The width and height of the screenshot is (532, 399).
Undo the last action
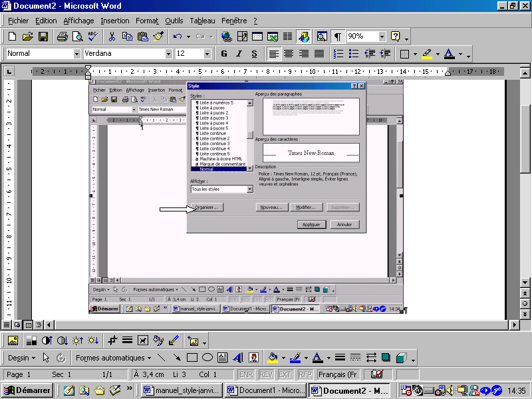click(178, 37)
